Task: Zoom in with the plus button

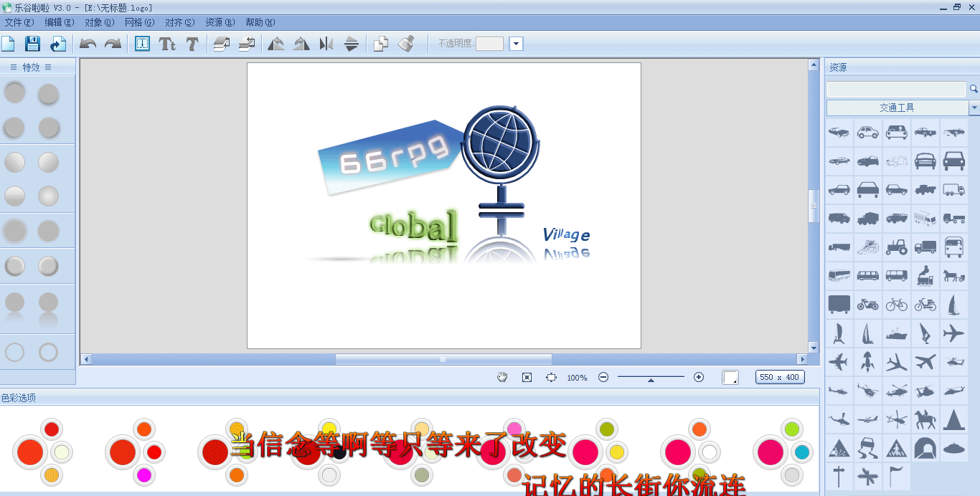Action: point(699,377)
